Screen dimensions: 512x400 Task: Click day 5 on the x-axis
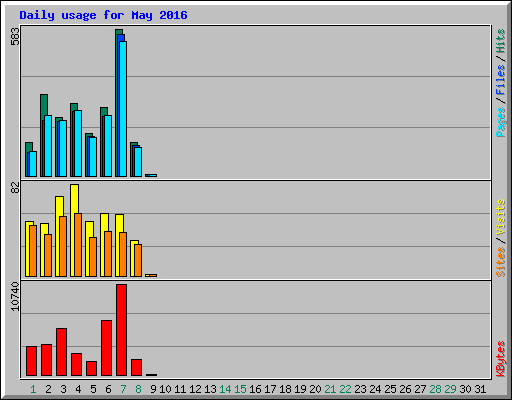tap(93, 389)
